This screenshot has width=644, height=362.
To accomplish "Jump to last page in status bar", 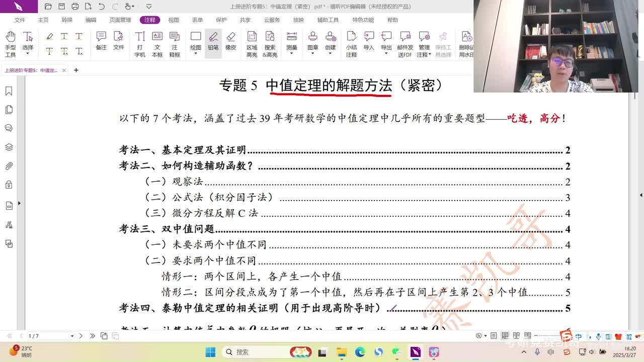I will click(x=92, y=336).
